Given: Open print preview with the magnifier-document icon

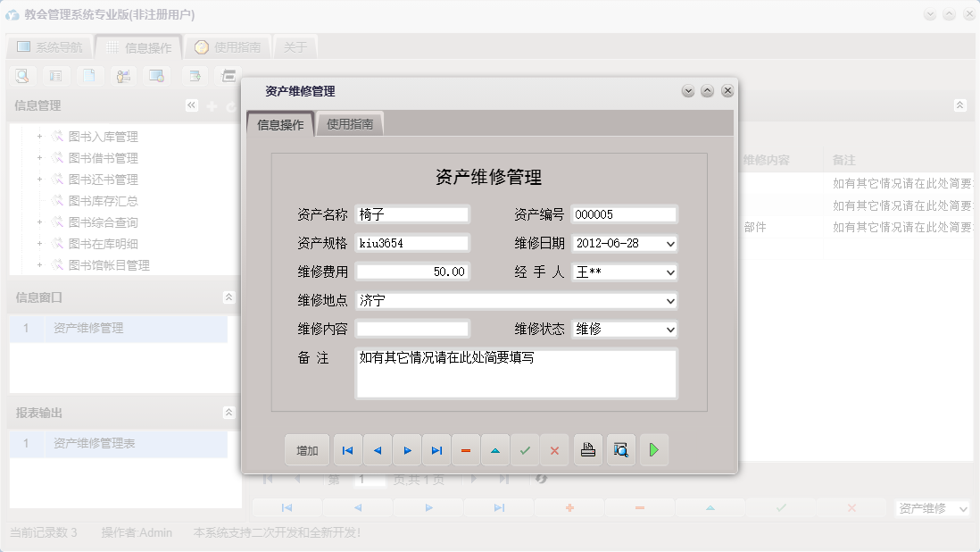Looking at the screenshot, I should point(619,450).
